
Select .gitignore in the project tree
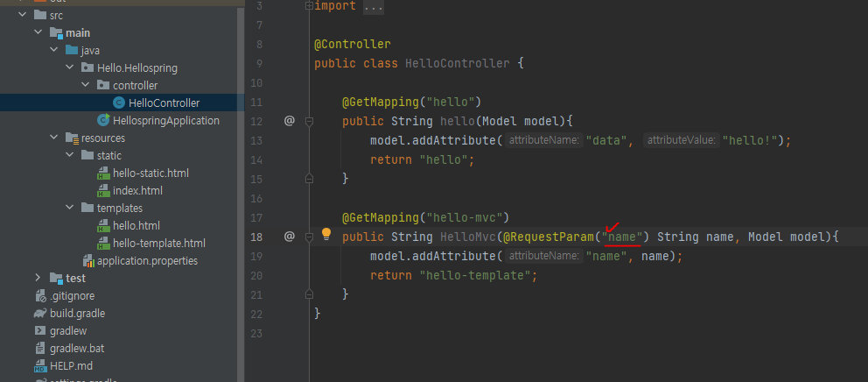click(x=73, y=295)
